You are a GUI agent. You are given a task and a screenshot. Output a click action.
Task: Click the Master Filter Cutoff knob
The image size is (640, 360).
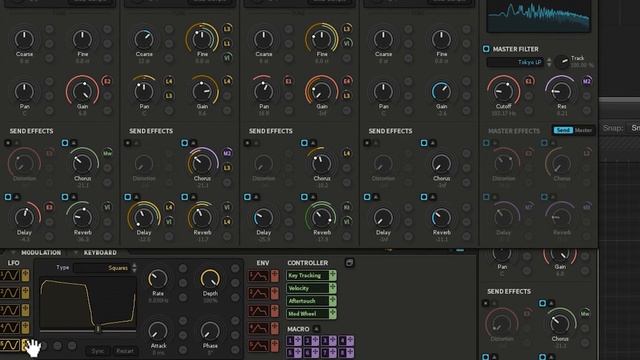(x=503, y=91)
